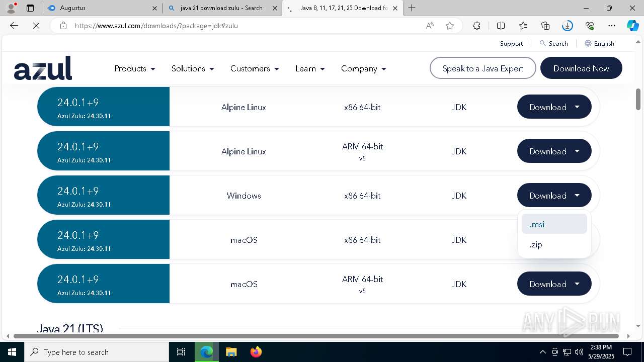The width and height of the screenshot is (644, 362).
Task: Click the vertical page scrollbar thumb
Action: 638,99
